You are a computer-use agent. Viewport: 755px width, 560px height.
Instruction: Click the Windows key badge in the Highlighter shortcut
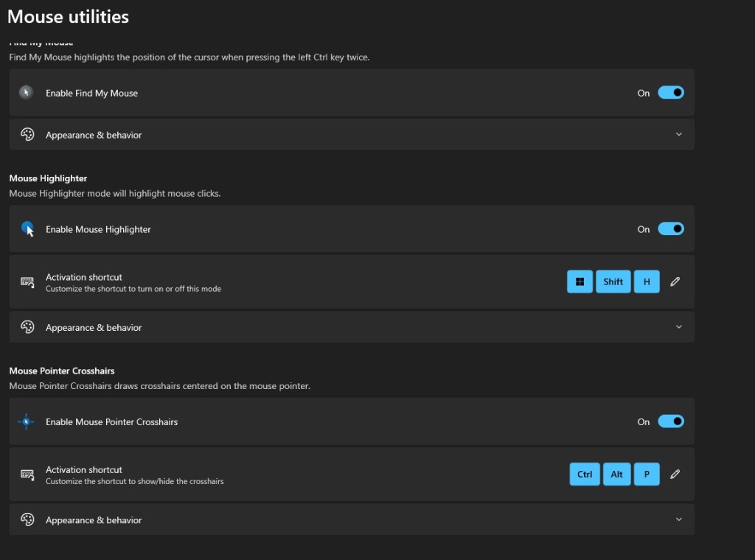tap(580, 282)
